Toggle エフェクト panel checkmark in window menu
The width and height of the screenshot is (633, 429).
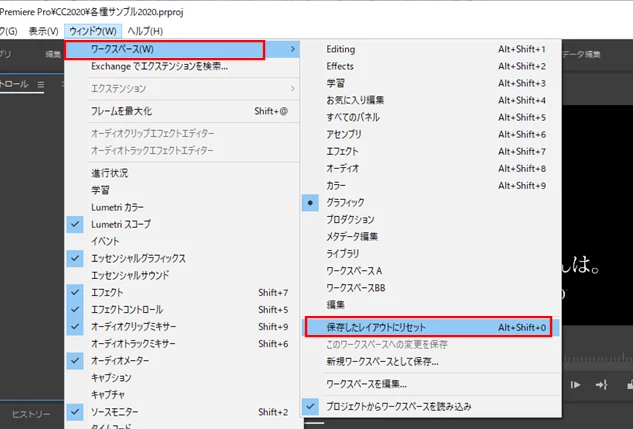pos(75,292)
